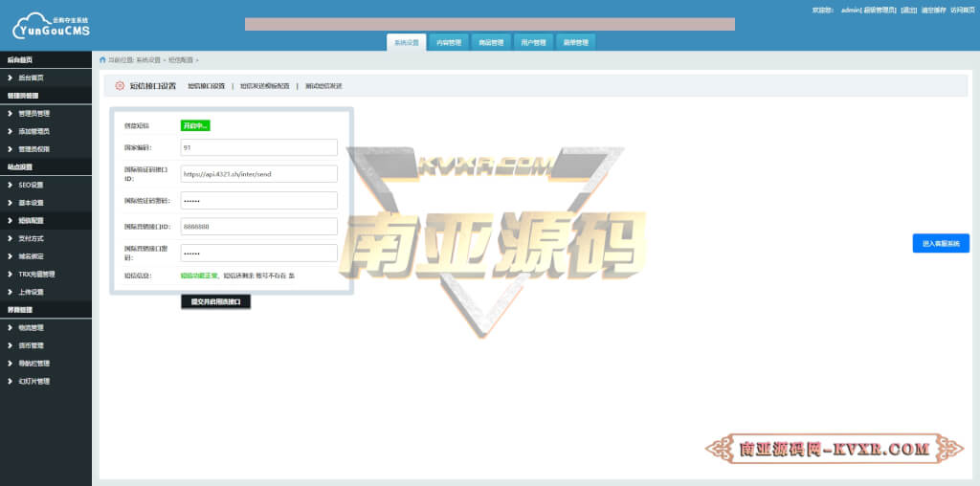Switch to the 内容管理 top tab
The height and width of the screenshot is (486, 980).
click(x=449, y=42)
